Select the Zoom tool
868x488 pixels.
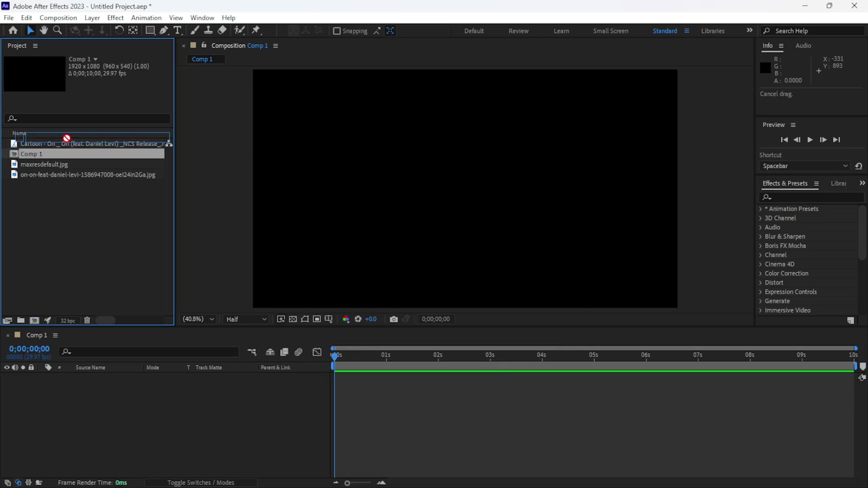click(x=57, y=30)
